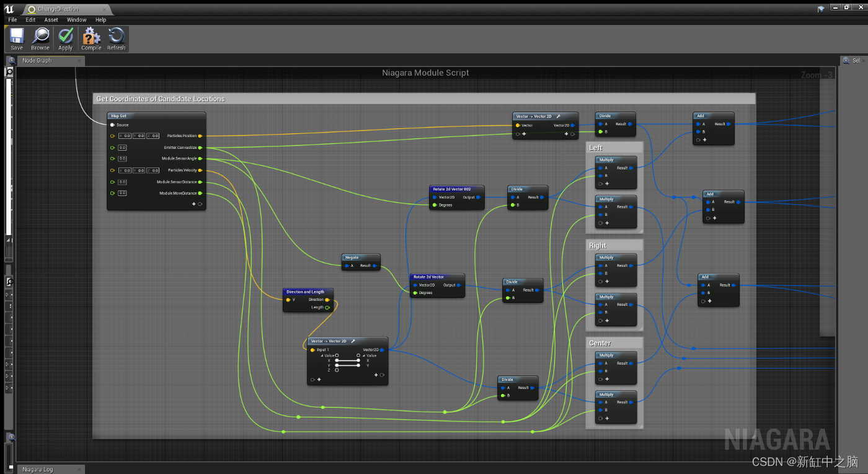Compile the Niagara module script
The width and height of the screenshot is (868, 474).
91,38
